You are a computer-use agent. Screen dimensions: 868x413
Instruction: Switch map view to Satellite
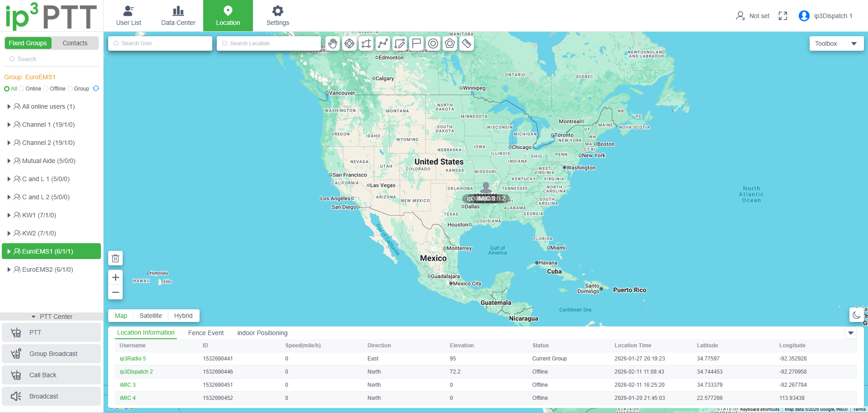pyautogui.click(x=151, y=316)
